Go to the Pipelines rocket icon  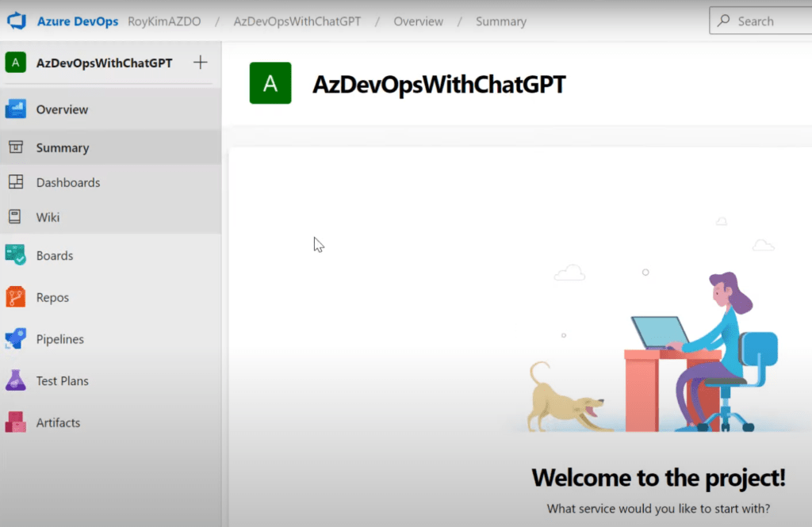[16, 339]
